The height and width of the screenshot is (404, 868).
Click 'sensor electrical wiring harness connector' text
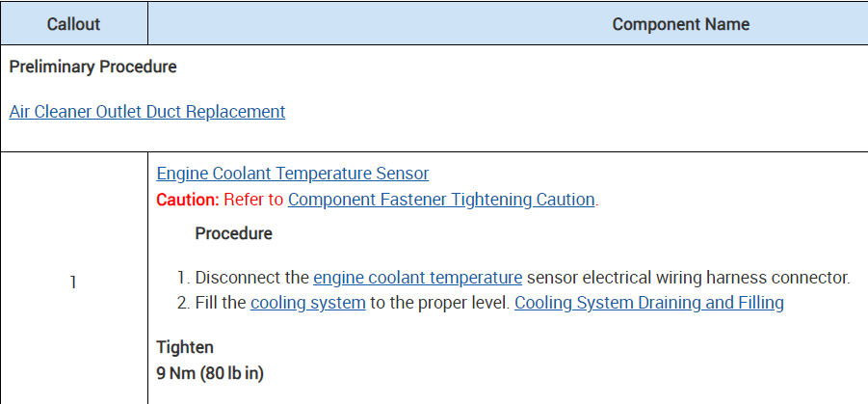[x=688, y=278]
